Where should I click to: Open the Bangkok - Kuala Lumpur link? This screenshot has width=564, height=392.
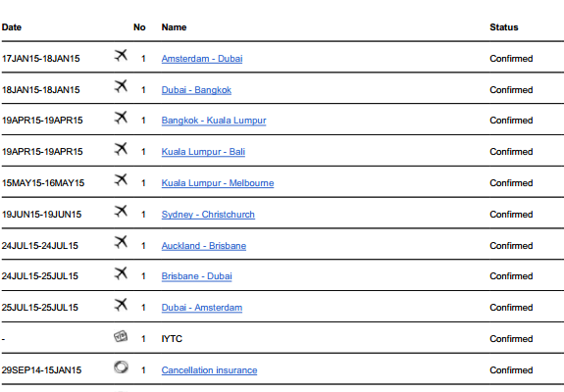(x=214, y=121)
